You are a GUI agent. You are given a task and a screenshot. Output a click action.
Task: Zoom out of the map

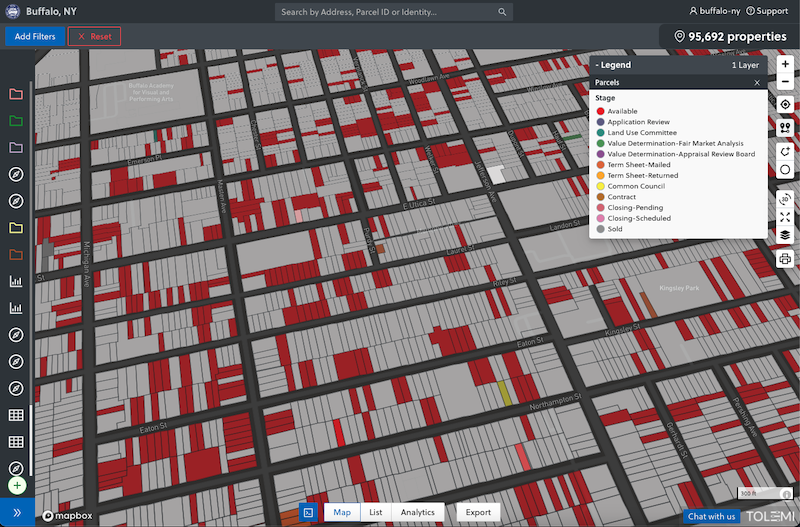tap(785, 82)
